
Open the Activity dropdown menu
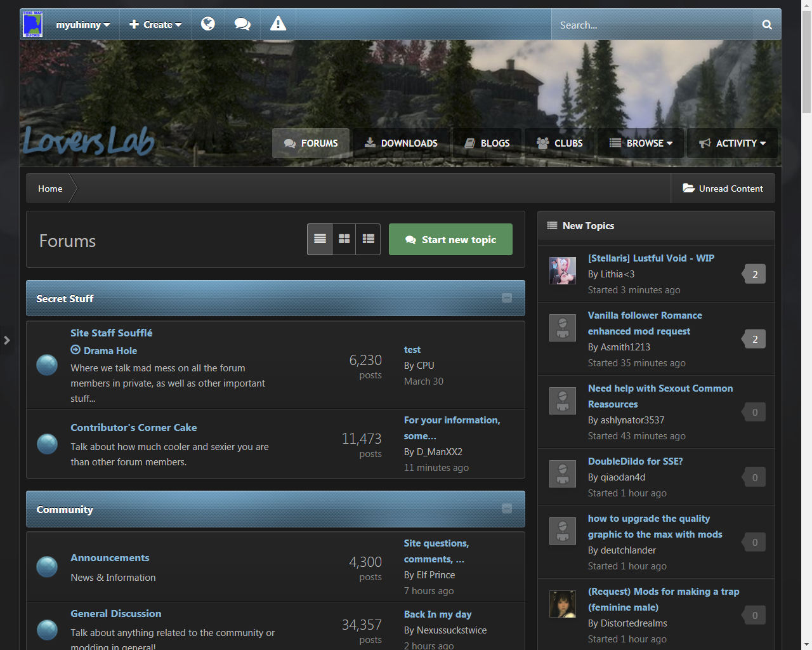point(733,143)
